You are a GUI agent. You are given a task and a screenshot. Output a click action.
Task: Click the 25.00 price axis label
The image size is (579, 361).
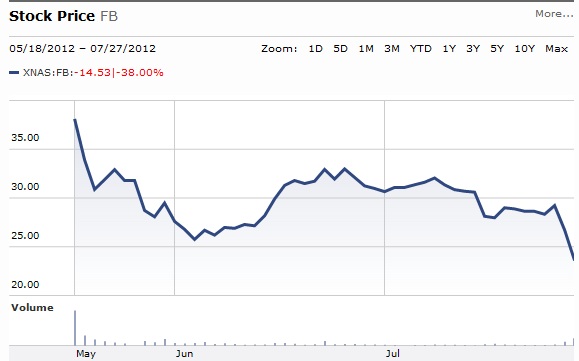click(25, 236)
